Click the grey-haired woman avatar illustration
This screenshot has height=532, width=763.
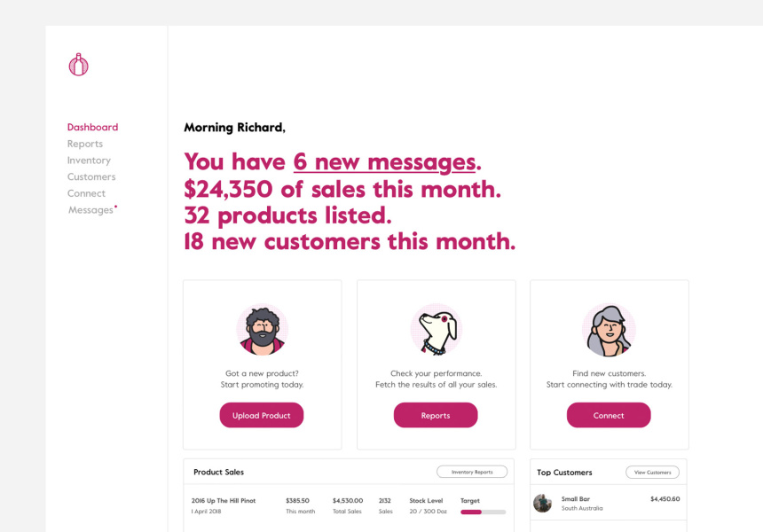(609, 330)
